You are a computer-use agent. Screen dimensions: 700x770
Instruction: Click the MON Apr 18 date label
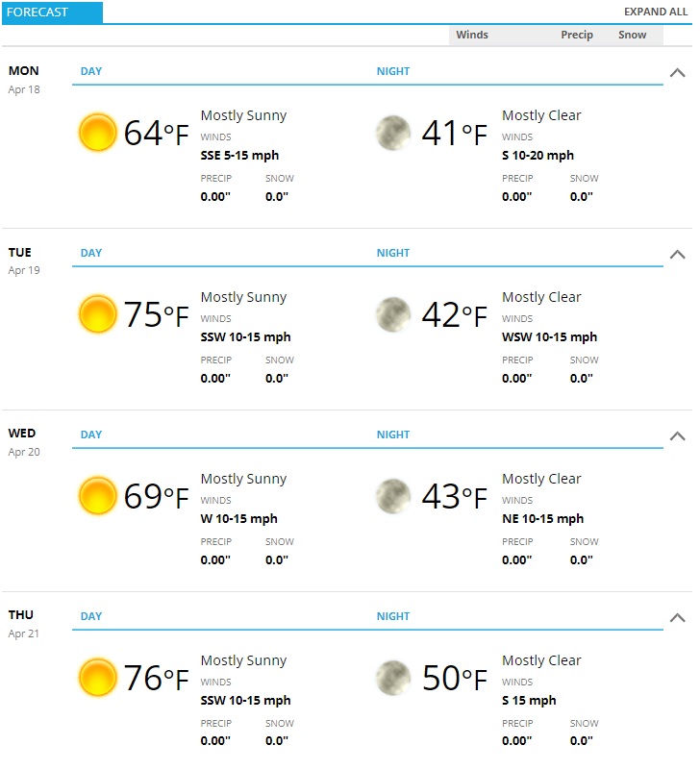point(24,80)
